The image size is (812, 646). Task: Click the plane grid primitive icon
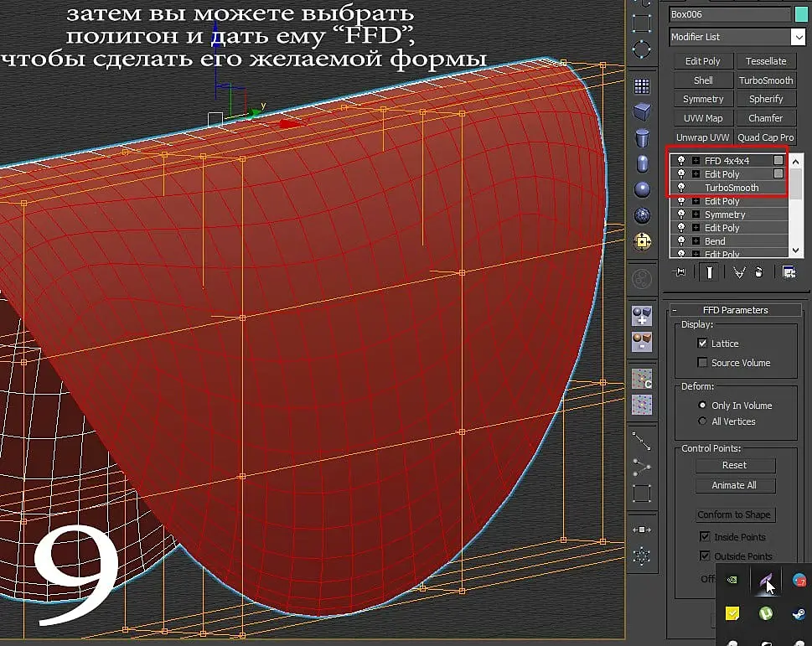(642, 86)
